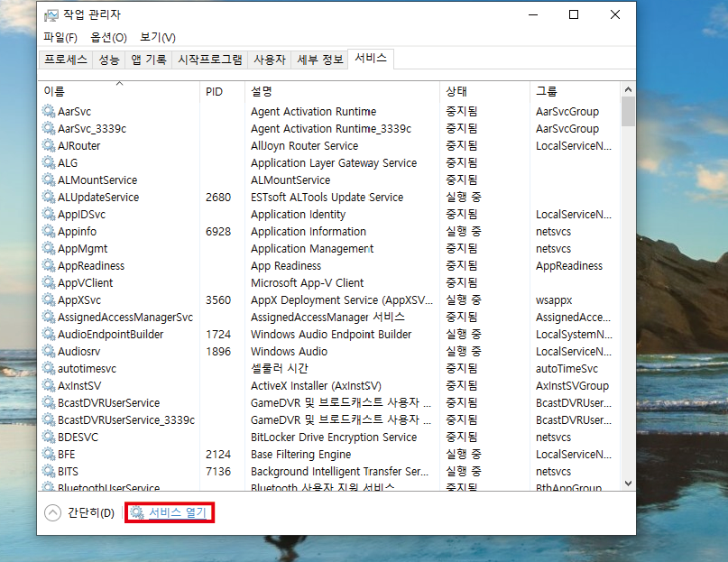The height and width of the screenshot is (562, 728).
Task: Open the 서비스 열기 link
Action: (178, 512)
